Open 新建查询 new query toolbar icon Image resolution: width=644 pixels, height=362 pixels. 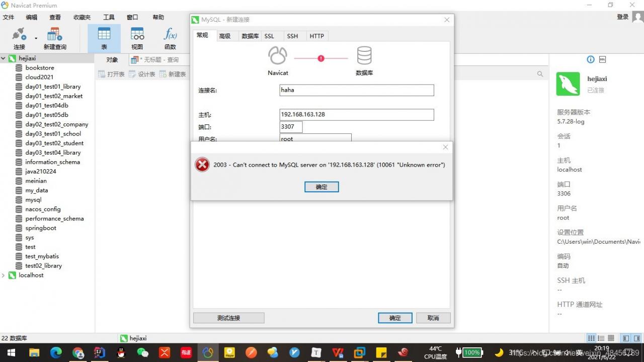pos(54,34)
